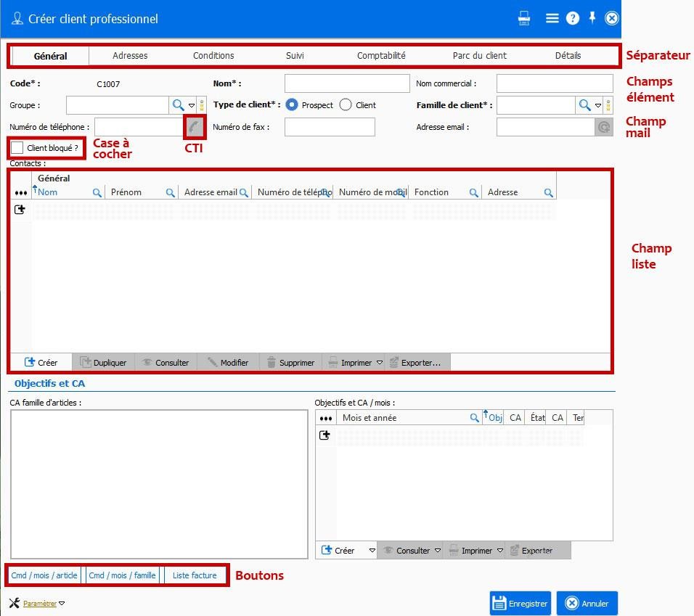Open the hamburger menu icon
The height and width of the screenshot is (616, 694).
point(552,19)
